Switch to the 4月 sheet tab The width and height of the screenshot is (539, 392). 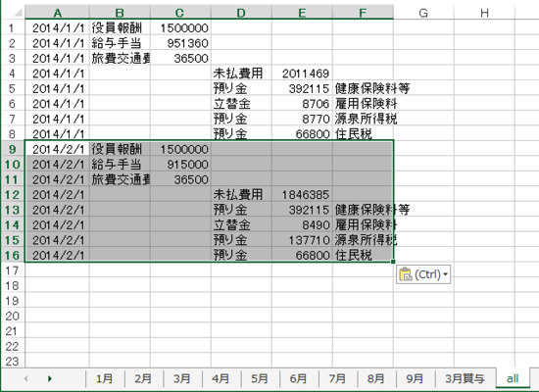[220, 378]
